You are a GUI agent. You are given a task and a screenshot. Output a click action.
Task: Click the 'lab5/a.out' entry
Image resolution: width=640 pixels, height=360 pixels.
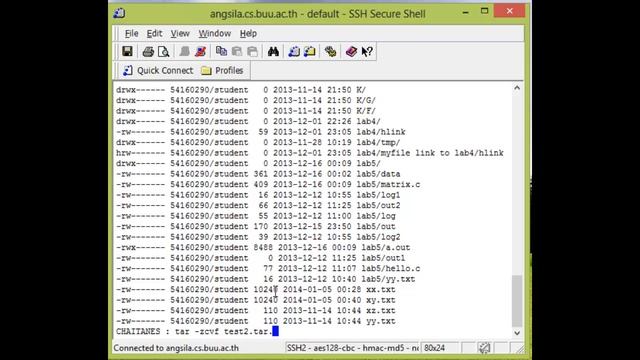(386, 247)
